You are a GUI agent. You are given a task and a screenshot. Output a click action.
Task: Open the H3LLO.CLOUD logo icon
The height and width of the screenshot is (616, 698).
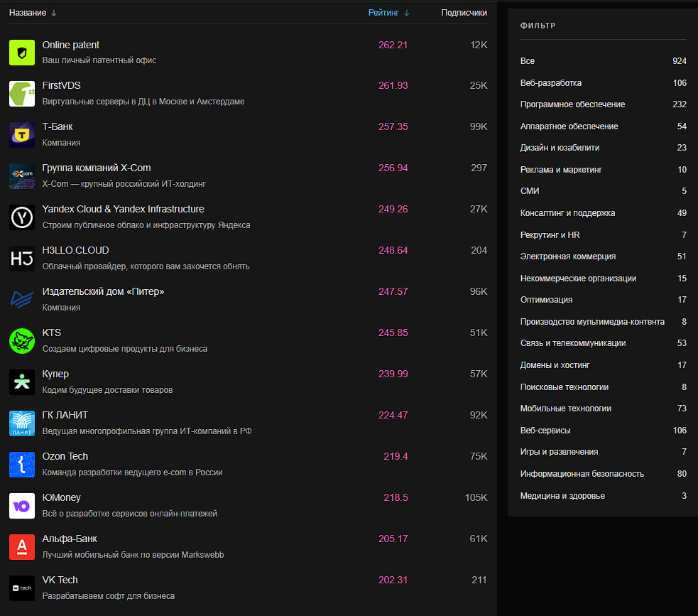(x=22, y=259)
